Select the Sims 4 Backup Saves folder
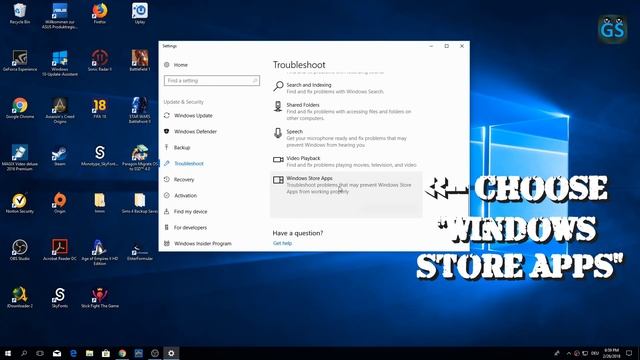The image size is (640, 360). [140, 202]
